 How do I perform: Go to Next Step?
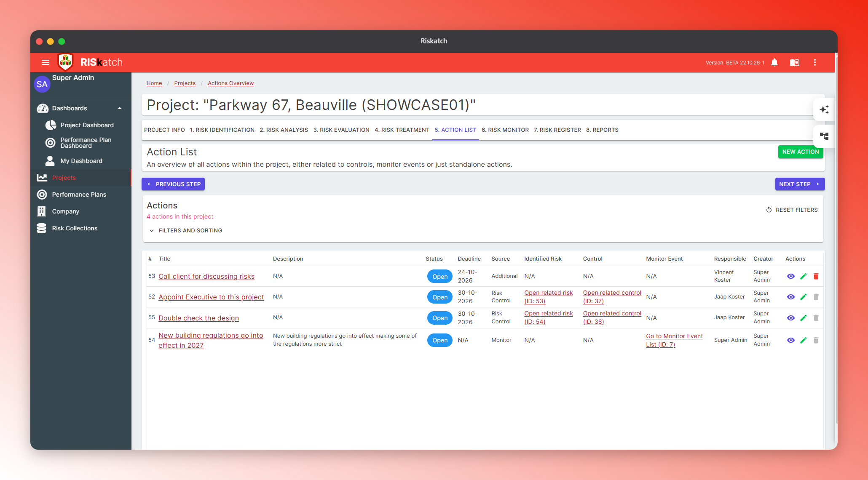pos(800,184)
